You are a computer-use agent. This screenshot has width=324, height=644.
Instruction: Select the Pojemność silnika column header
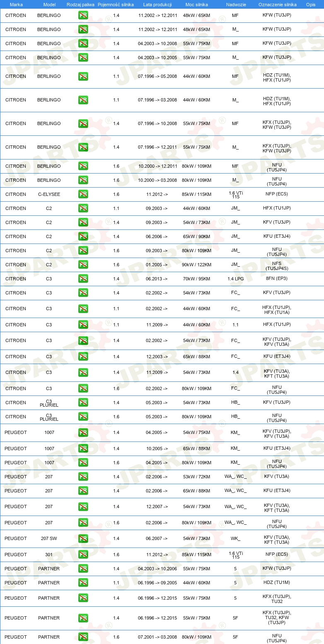[116, 4]
